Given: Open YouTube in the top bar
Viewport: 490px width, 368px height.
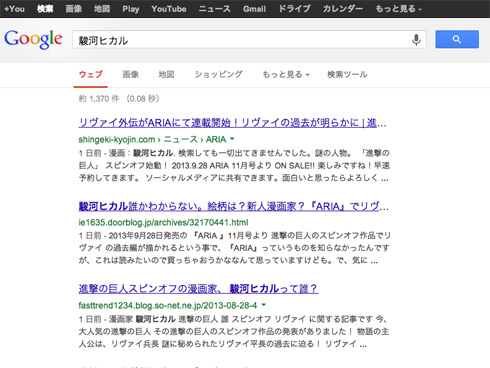Looking at the screenshot, I should tap(169, 9).
